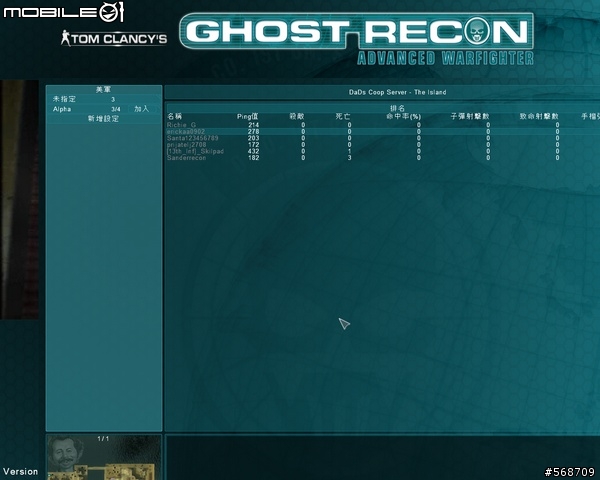The image size is (600, 480).
Task: Sort by Ping值 column header
Action: coord(248,116)
